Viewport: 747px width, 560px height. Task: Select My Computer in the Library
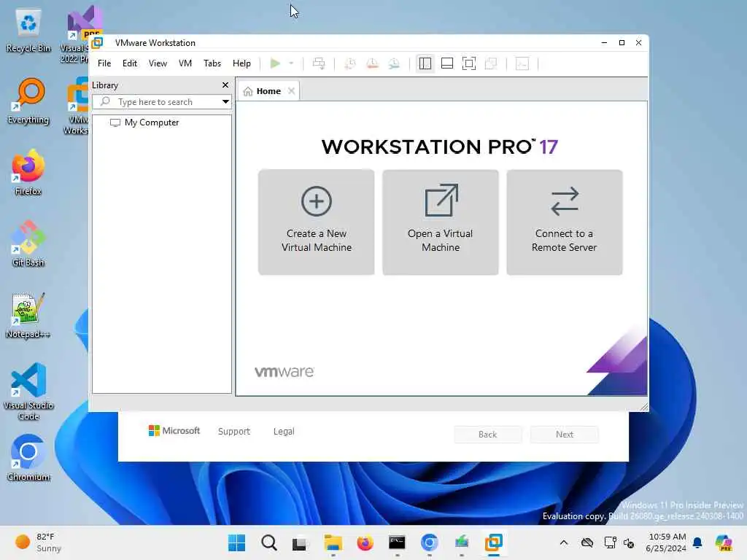point(144,122)
